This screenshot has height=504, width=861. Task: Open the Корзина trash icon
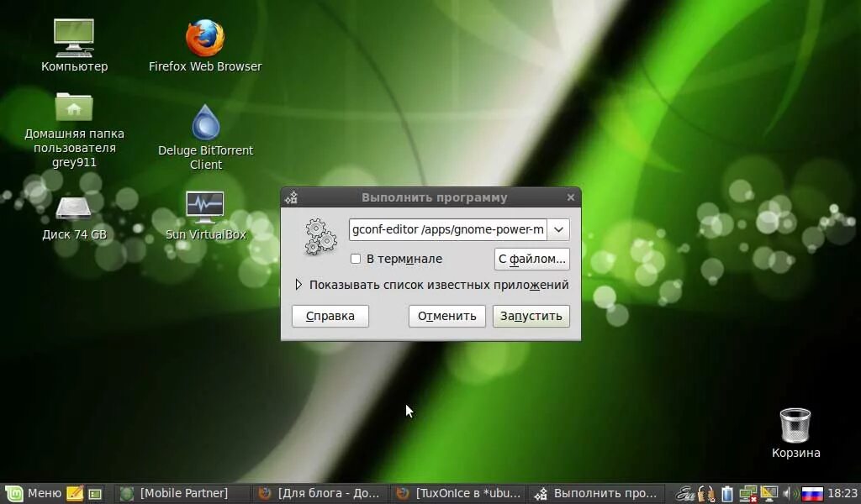(x=795, y=425)
